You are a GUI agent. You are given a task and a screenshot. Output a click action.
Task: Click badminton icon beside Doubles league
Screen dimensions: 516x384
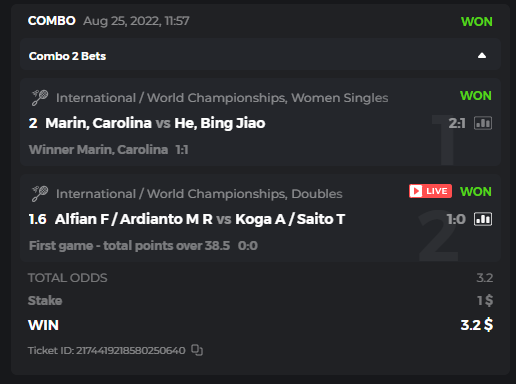[x=40, y=194]
